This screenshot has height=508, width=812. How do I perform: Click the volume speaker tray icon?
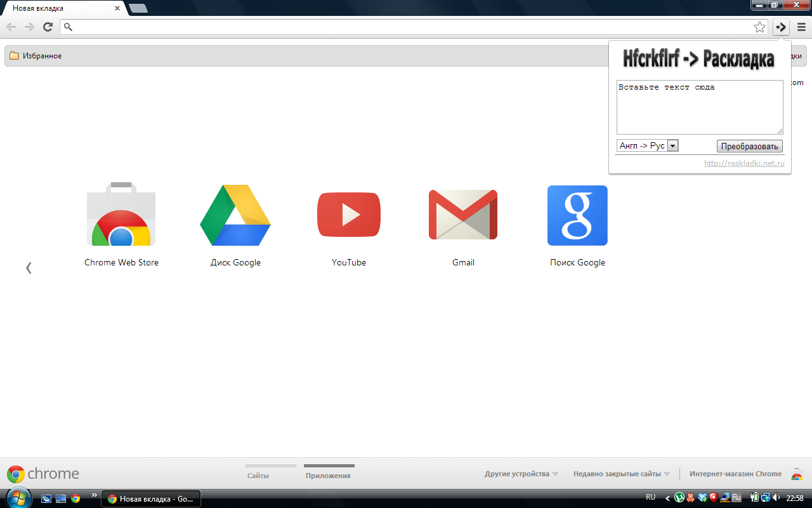[776, 497]
